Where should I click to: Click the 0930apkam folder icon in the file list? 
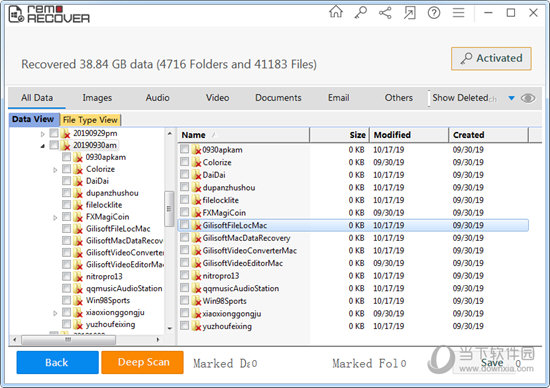196,150
